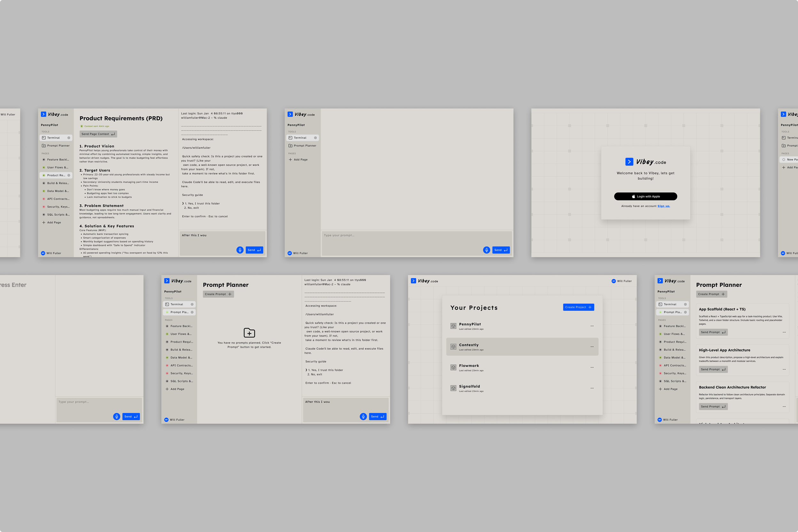Click the Send Page Context button

point(98,134)
